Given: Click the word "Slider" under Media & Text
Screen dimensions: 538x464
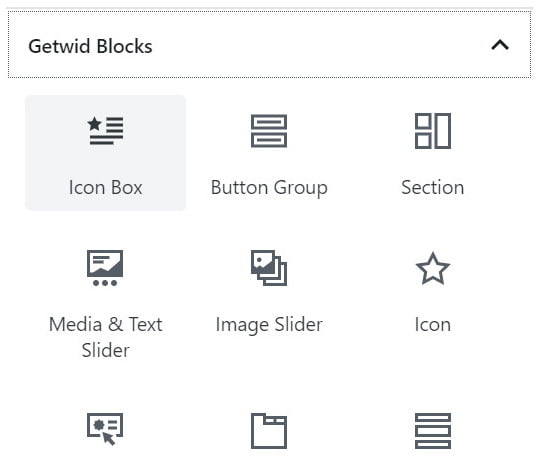Looking at the screenshot, I should coord(106,350).
